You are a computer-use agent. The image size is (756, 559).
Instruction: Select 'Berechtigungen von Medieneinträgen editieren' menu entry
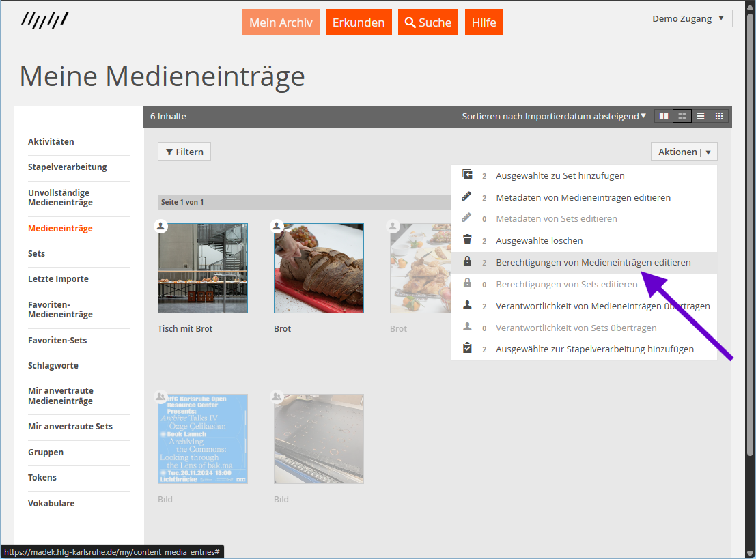[x=593, y=262]
